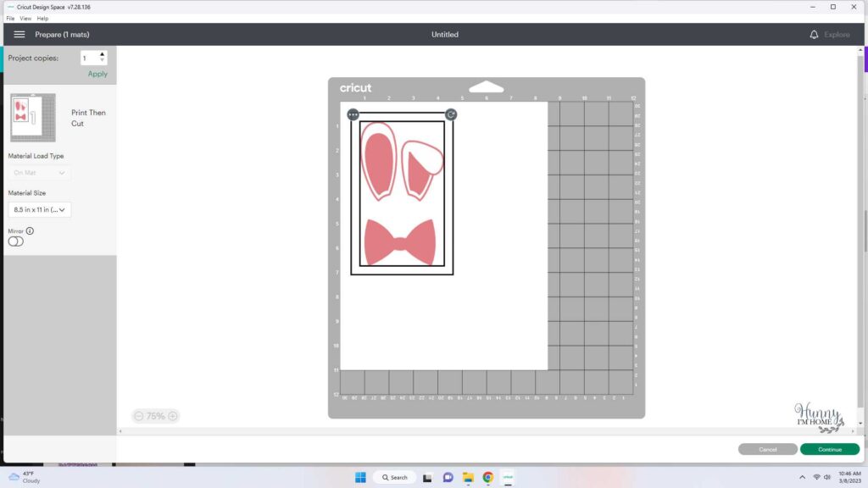Click Apply for project copies
The image size is (868, 488).
click(97, 75)
